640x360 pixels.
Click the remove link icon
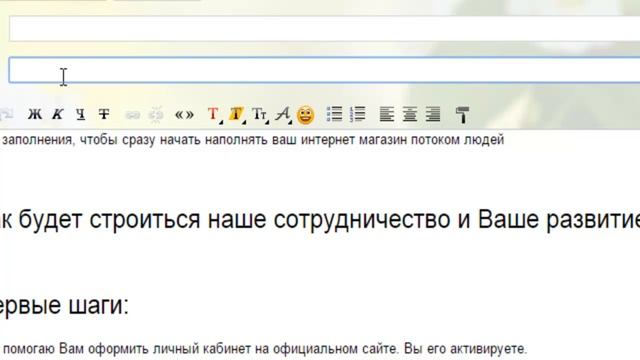pyautogui.click(x=156, y=115)
